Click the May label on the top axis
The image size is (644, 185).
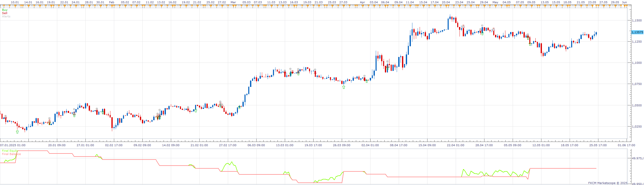pos(496,2)
